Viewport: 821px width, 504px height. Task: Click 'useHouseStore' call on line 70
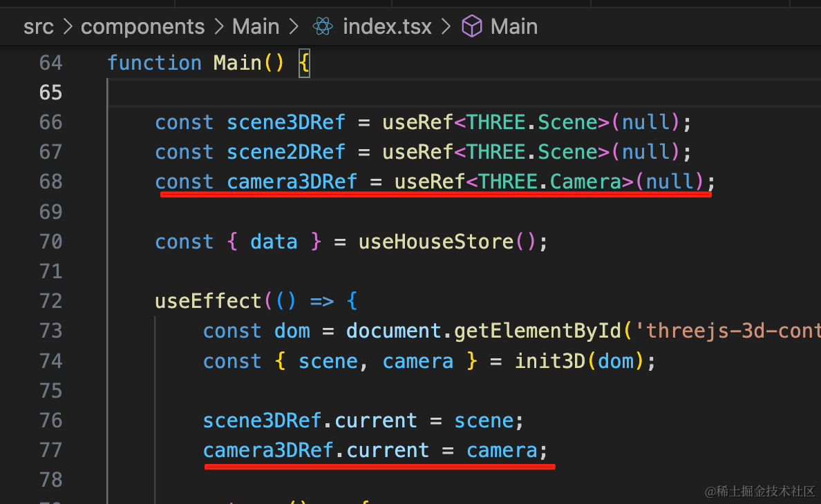click(436, 242)
